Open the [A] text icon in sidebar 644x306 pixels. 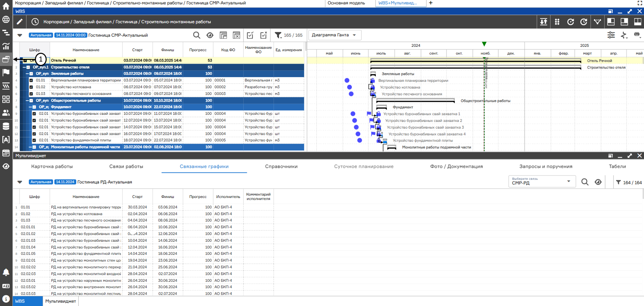[6, 140]
